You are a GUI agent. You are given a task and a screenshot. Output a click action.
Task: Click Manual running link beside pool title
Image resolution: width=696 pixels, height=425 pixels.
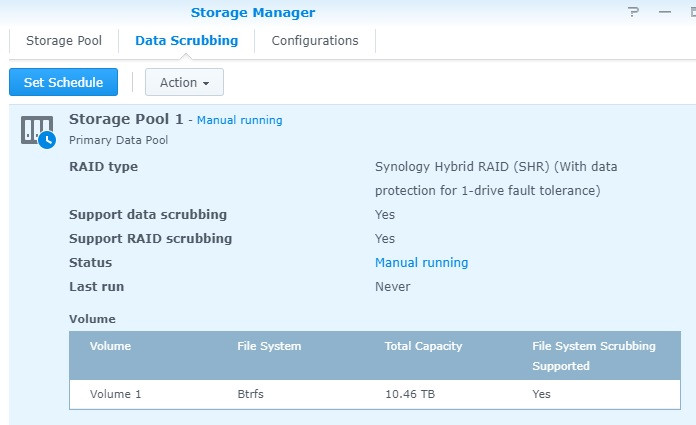click(x=239, y=120)
